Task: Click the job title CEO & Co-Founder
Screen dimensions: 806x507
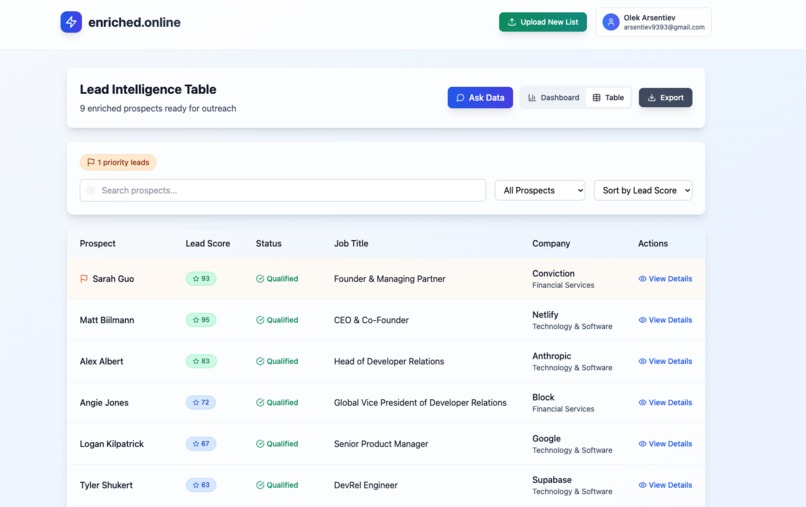Action: pyautogui.click(x=371, y=320)
